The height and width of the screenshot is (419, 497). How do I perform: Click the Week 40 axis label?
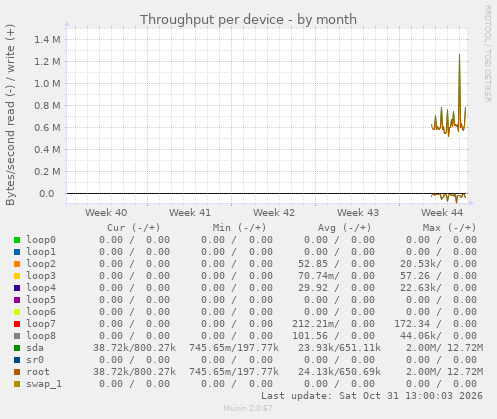106,213
